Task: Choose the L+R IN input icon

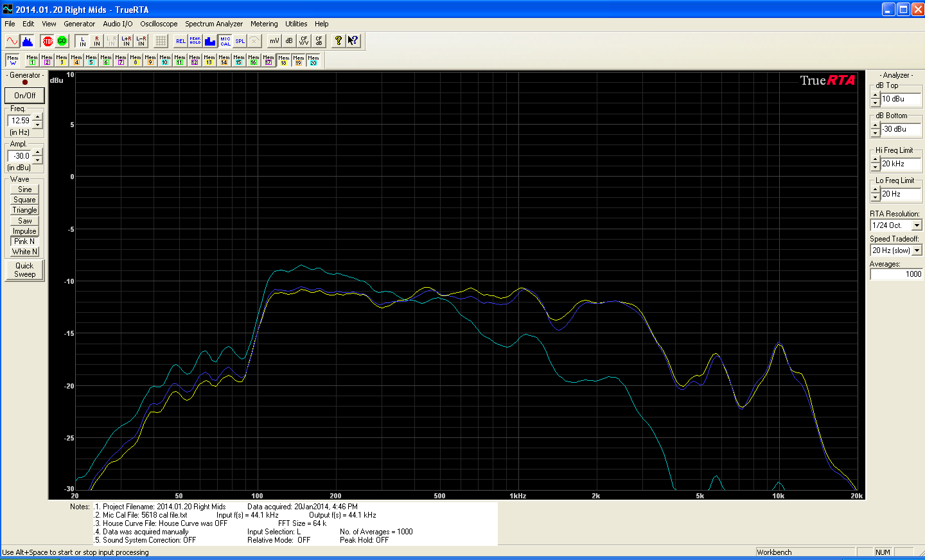Action: tap(127, 41)
